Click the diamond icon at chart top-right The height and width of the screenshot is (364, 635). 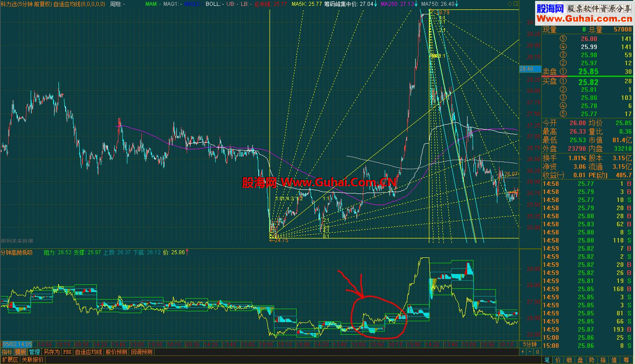(x=509, y=4)
